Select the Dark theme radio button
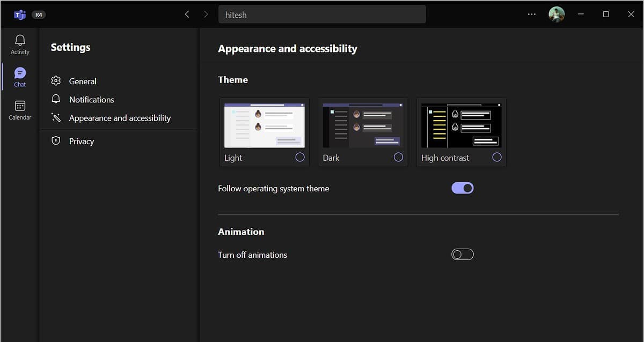The height and width of the screenshot is (342, 644). [x=398, y=157]
